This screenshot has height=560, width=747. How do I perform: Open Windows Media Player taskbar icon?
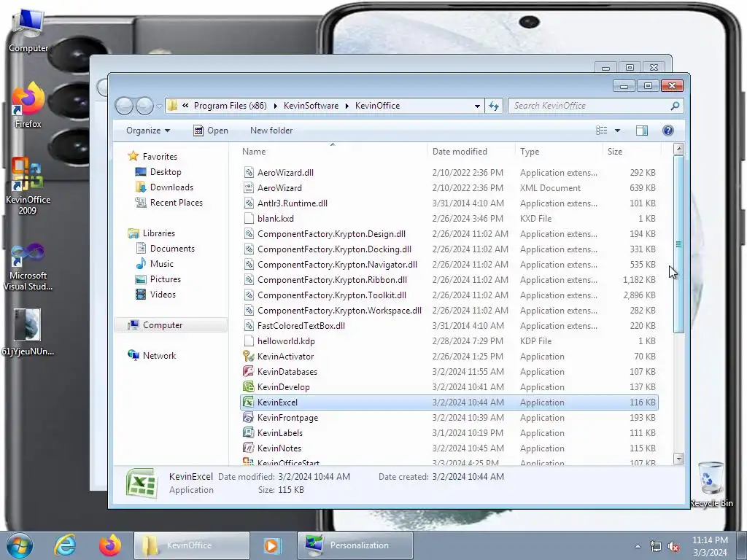click(273, 545)
